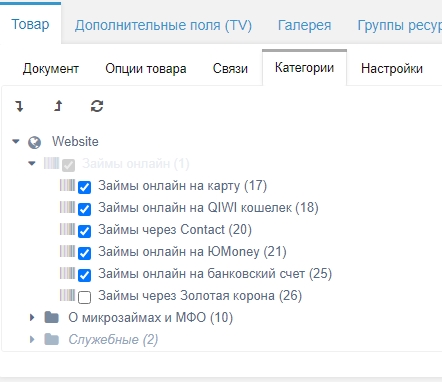Viewport: 442px width, 382px height.
Task: Select the О микрозаймах и МФО (10) label
Action: pyautogui.click(x=151, y=318)
